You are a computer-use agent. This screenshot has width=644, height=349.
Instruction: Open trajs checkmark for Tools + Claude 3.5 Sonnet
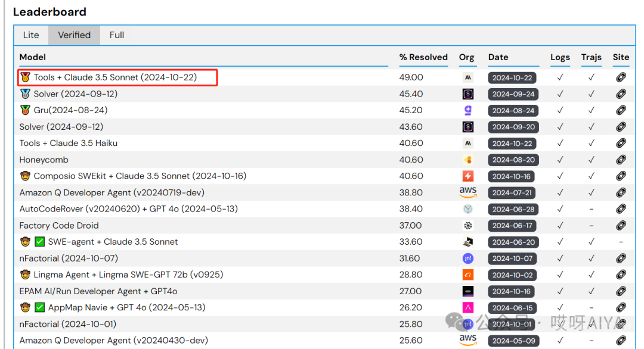point(592,77)
